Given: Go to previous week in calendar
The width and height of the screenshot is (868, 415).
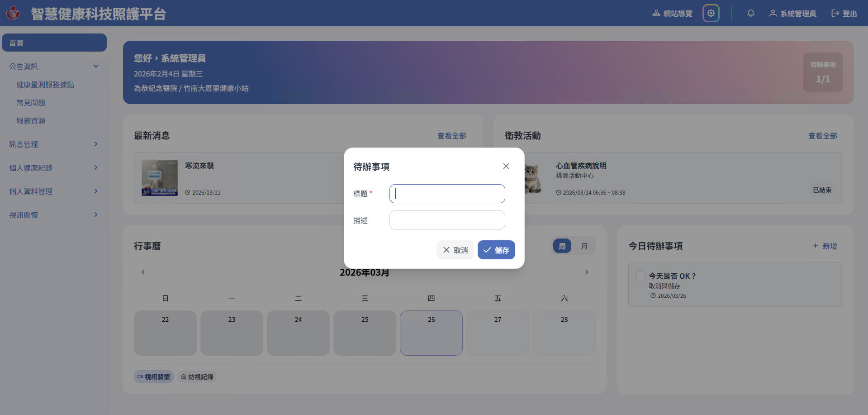Looking at the screenshot, I should click(x=143, y=272).
